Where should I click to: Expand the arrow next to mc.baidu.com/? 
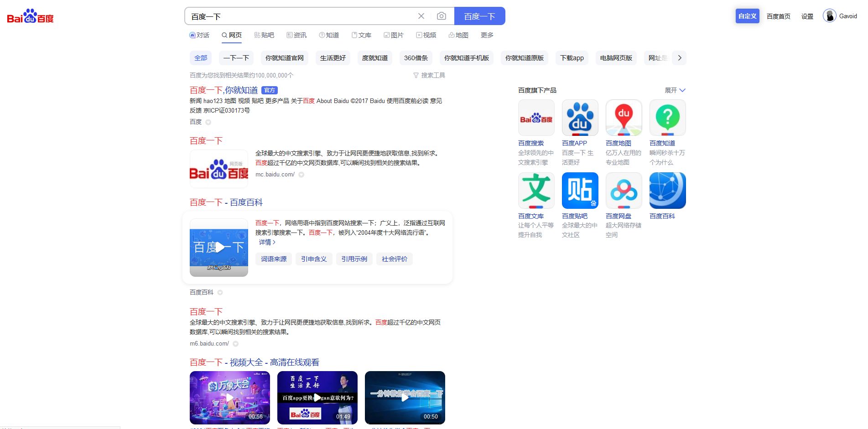pyautogui.click(x=301, y=175)
